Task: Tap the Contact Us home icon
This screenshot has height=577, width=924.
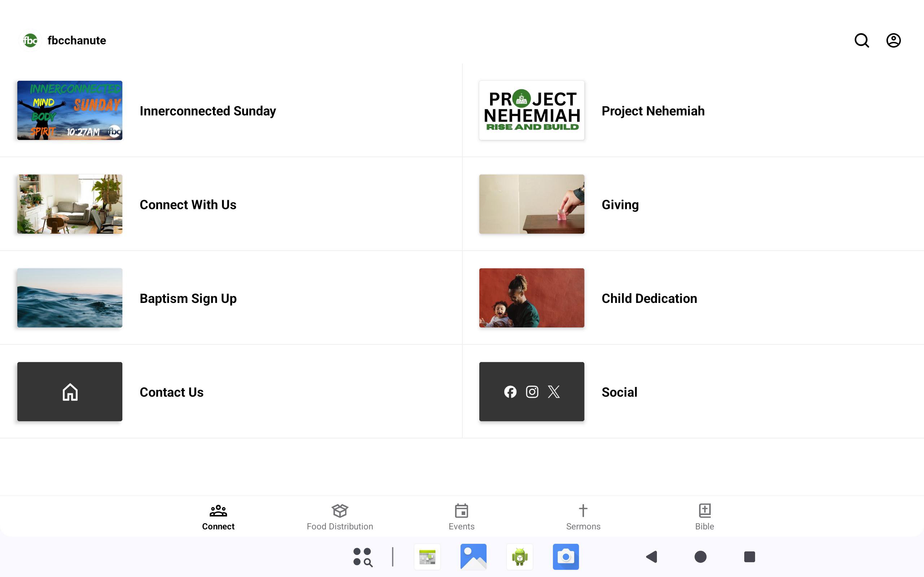Action: (70, 392)
